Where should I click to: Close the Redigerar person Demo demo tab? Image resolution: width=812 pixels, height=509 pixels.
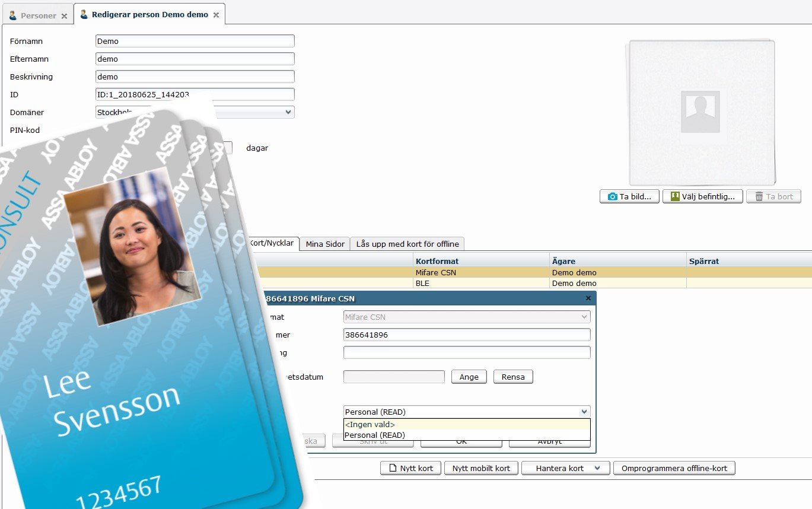pos(216,15)
